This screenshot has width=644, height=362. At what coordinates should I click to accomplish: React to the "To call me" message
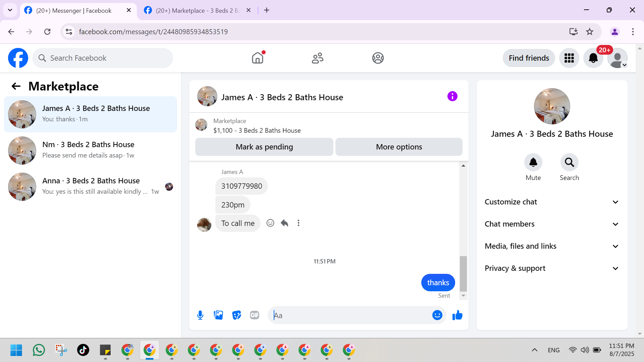[270, 223]
